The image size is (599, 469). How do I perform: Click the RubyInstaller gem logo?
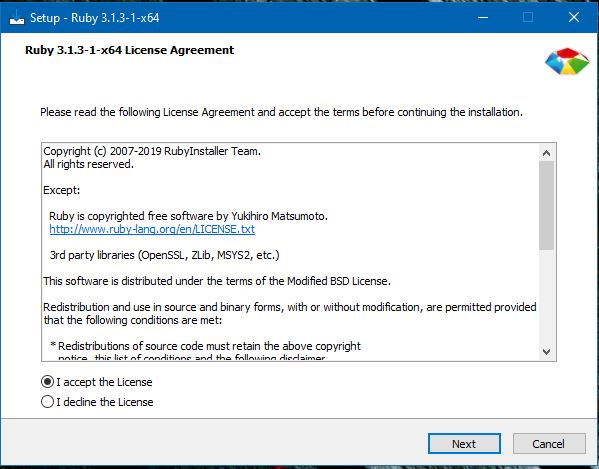[x=567, y=61]
